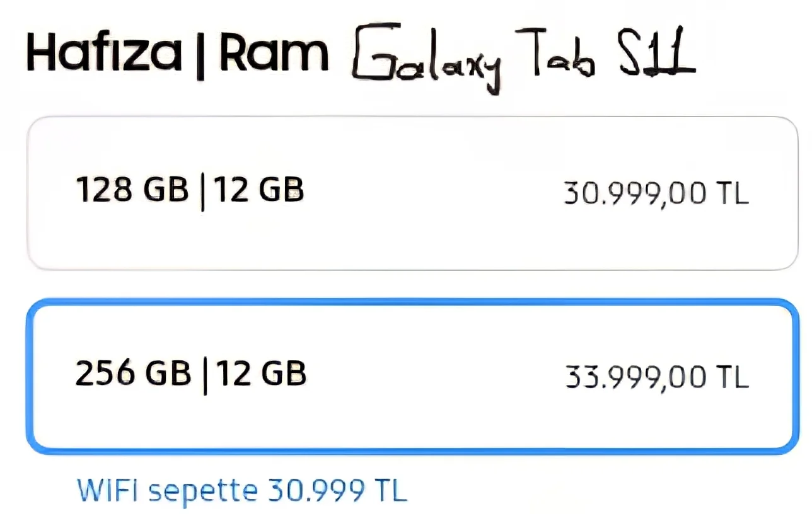812x514 pixels.
Task: Click the 12 GB RAM text in the blue-outlined card
Action: coord(260,373)
